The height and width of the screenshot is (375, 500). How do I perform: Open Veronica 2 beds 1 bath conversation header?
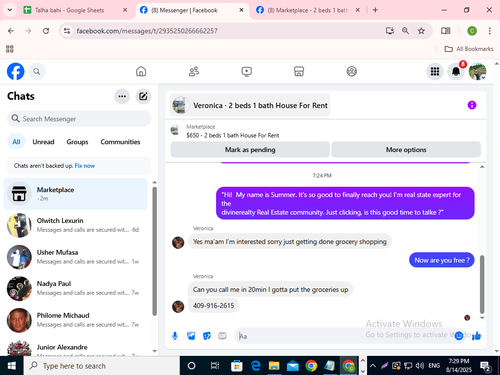pyautogui.click(x=250, y=105)
